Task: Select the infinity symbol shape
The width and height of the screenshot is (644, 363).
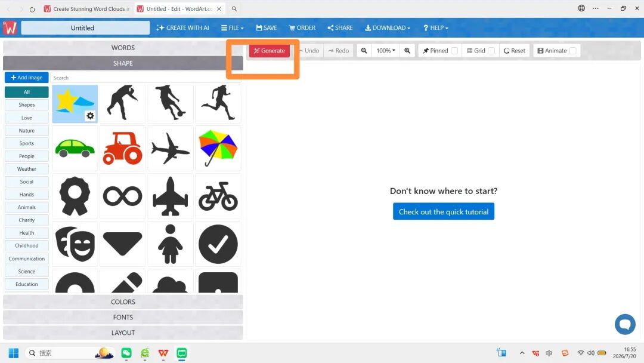Action: [122, 196]
